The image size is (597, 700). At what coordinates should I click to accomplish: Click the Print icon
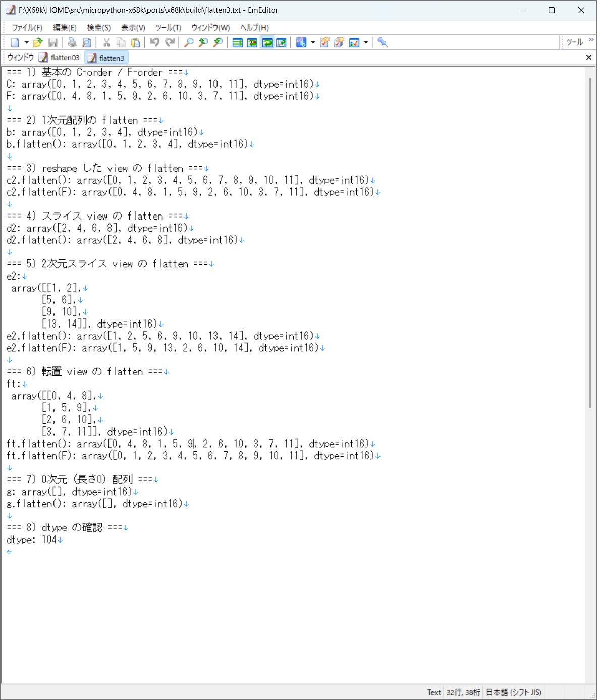pyautogui.click(x=72, y=43)
